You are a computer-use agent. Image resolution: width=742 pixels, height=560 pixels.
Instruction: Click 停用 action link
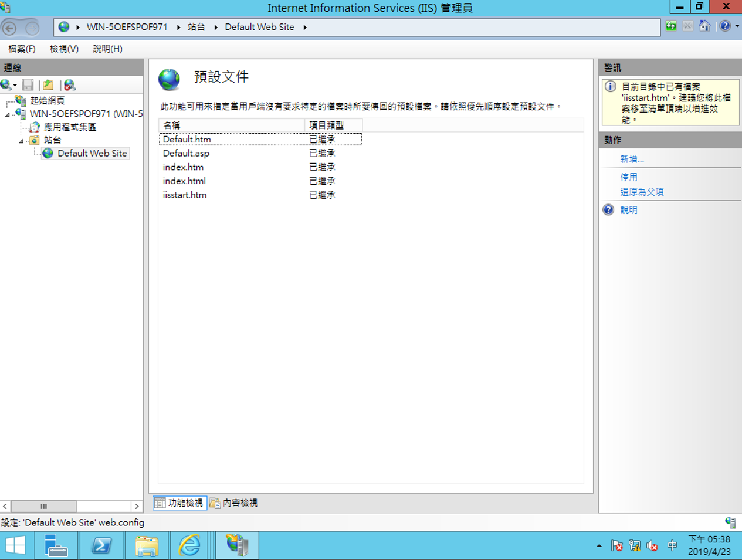point(629,177)
